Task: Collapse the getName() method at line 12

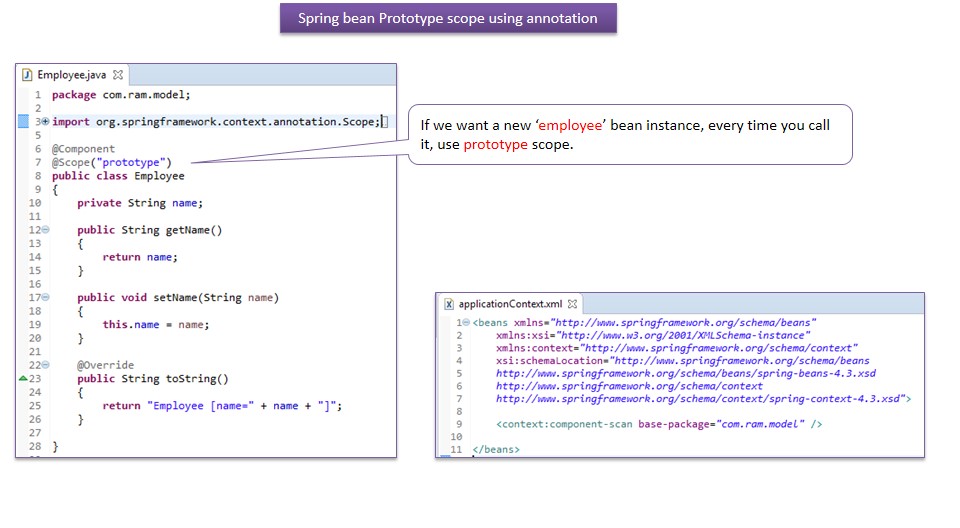Action: (x=45, y=230)
